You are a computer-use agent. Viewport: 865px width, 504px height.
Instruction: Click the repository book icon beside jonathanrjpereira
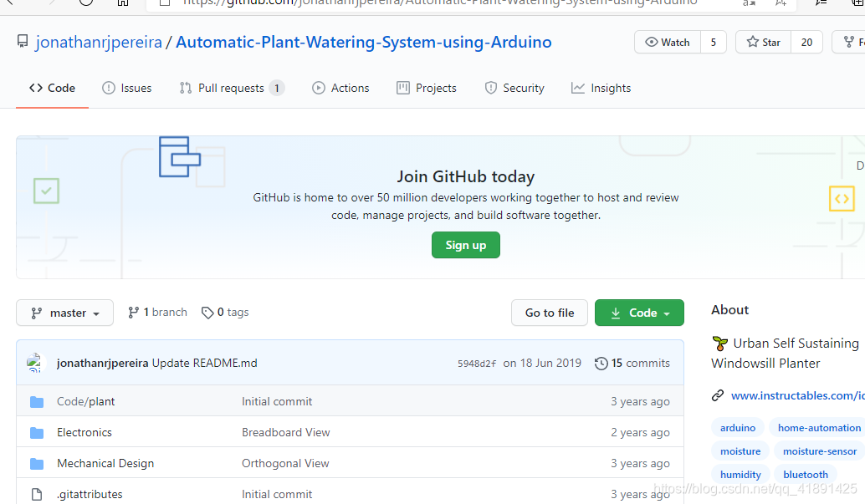[23, 41]
